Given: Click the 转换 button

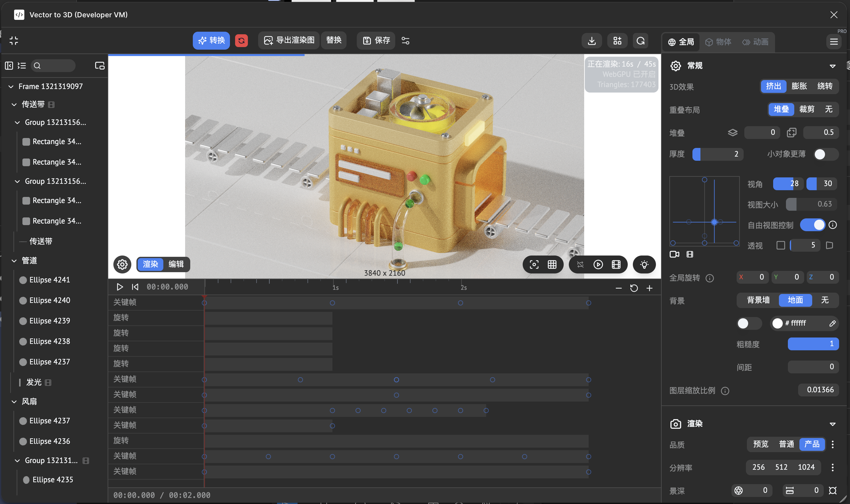Looking at the screenshot, I should (211, 41).
